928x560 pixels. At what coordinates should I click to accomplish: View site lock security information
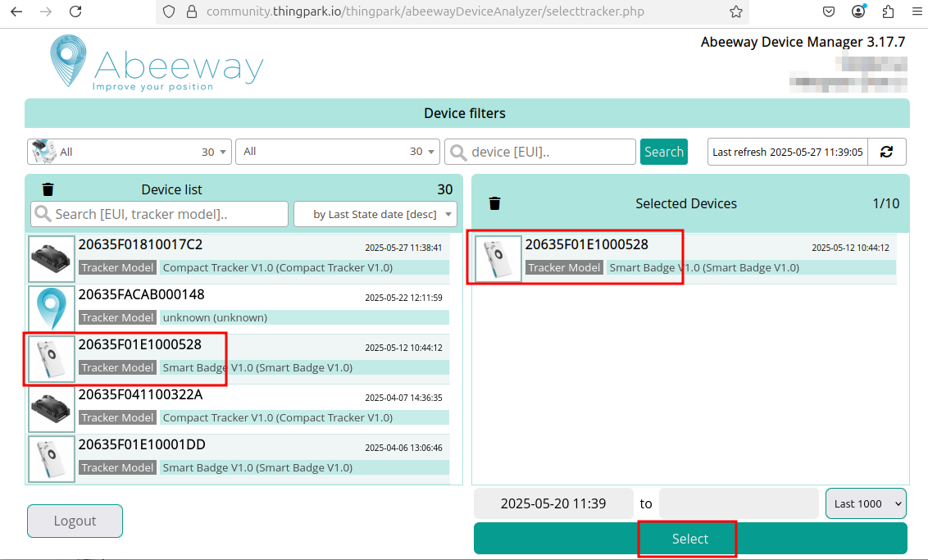tap(192, 11)
